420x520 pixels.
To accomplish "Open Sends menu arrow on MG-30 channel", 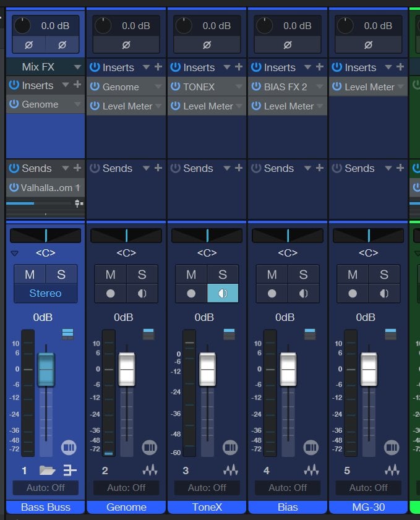I will pos(388,168).
